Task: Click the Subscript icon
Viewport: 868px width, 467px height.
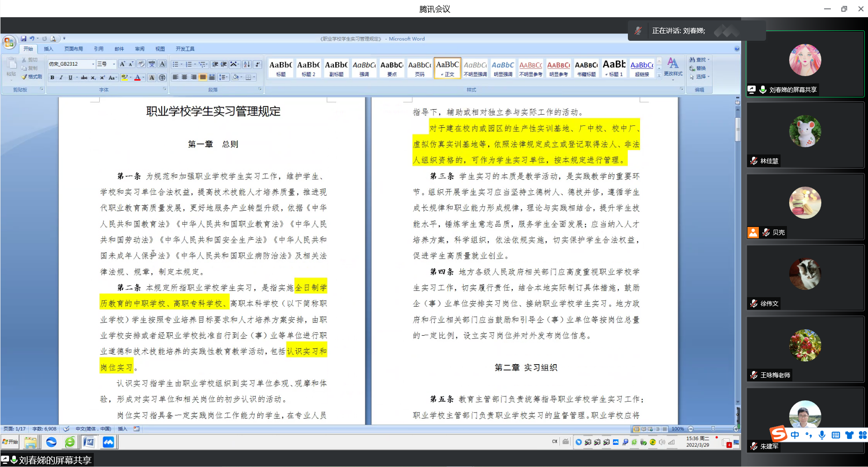Action: point(93,77)
